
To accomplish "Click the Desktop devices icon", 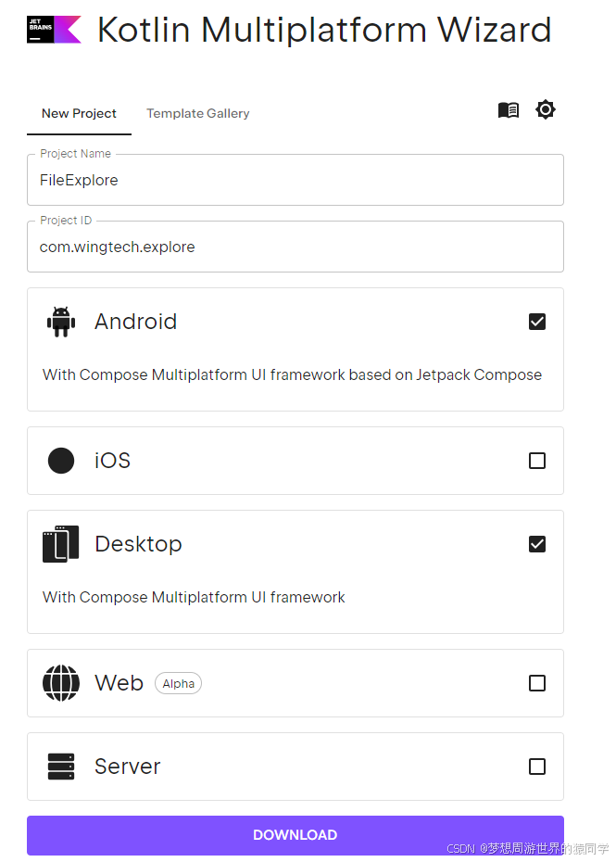I will (61, 544).
